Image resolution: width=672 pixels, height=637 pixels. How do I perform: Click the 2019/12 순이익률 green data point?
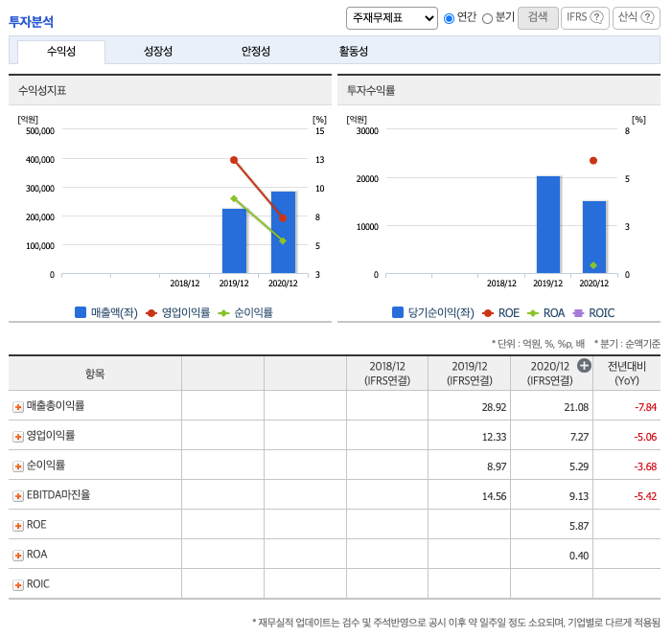pyautogui.click(x=234, y=199)
